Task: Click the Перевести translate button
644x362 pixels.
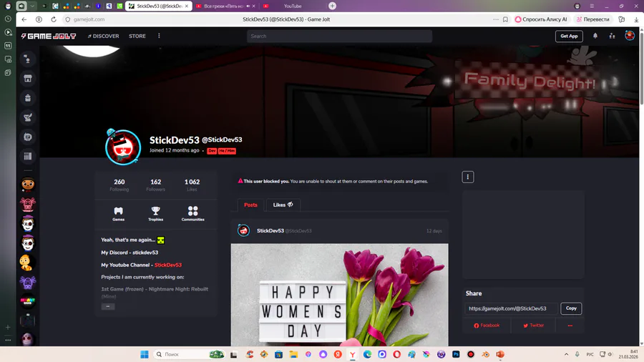Action: (x=592, y=19)
